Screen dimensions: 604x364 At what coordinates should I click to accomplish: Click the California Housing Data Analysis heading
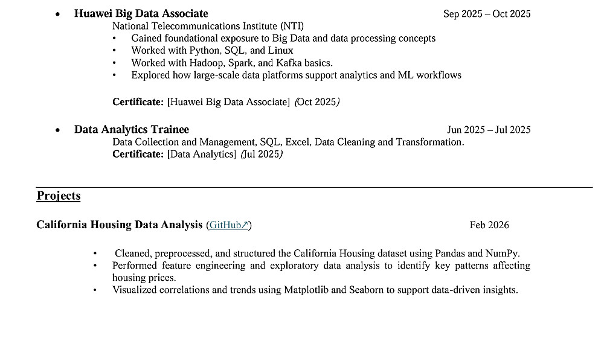[120, 225]
